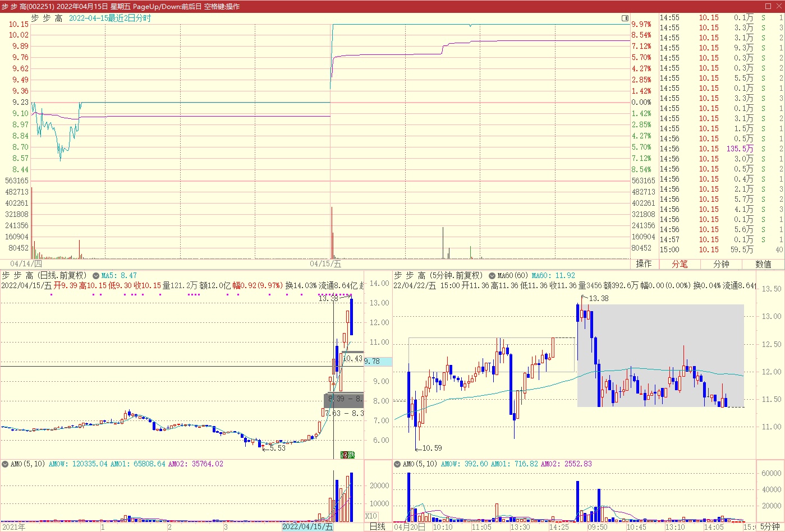The height and width of the screenshot is (532, 785).
Task: Click the highlighted 2022/04/15/五 date on daily axis
Action: click(x=307, y=527)
